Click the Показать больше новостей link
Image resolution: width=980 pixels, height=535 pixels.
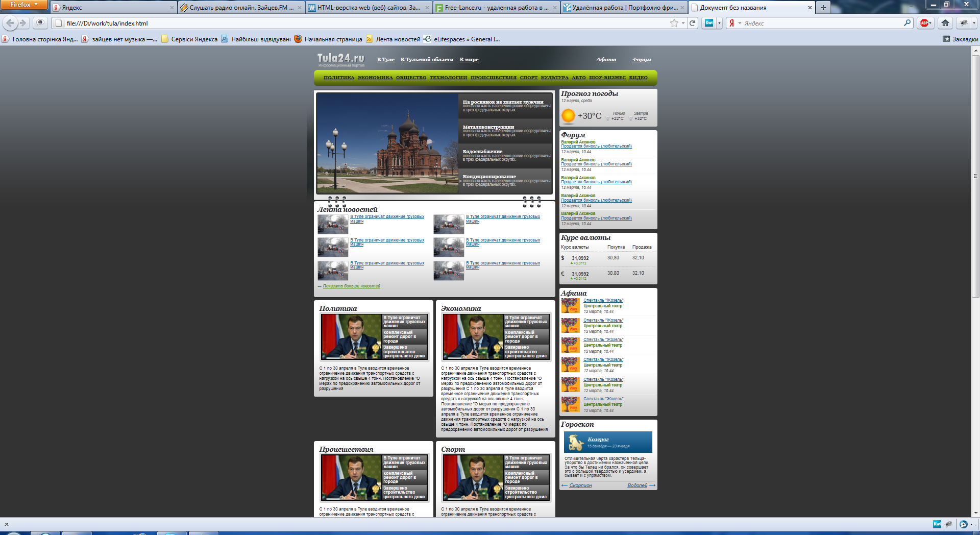pyautogui.click(x=352, y=286)
